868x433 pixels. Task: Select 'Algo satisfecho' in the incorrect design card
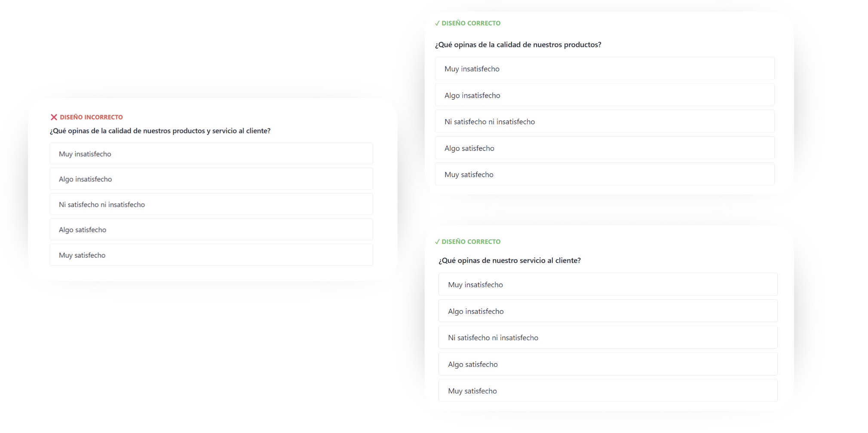click(x=211, y=230)
